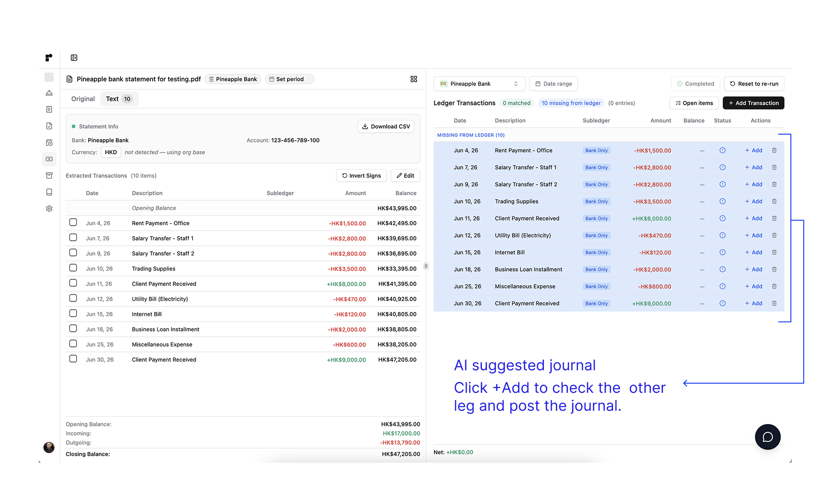
Task: Select the Text 10 tab
Action: (x=119, y=99)
